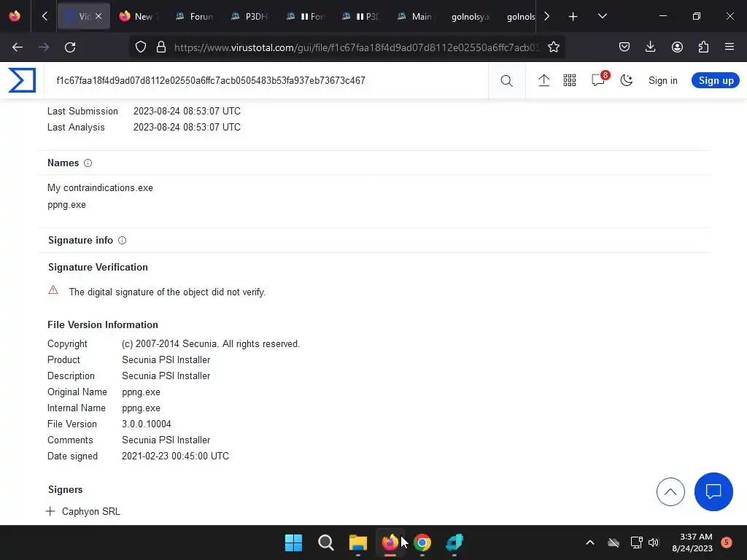
Task: Close the active VirusTotal tab
Action: click(98, 16)
